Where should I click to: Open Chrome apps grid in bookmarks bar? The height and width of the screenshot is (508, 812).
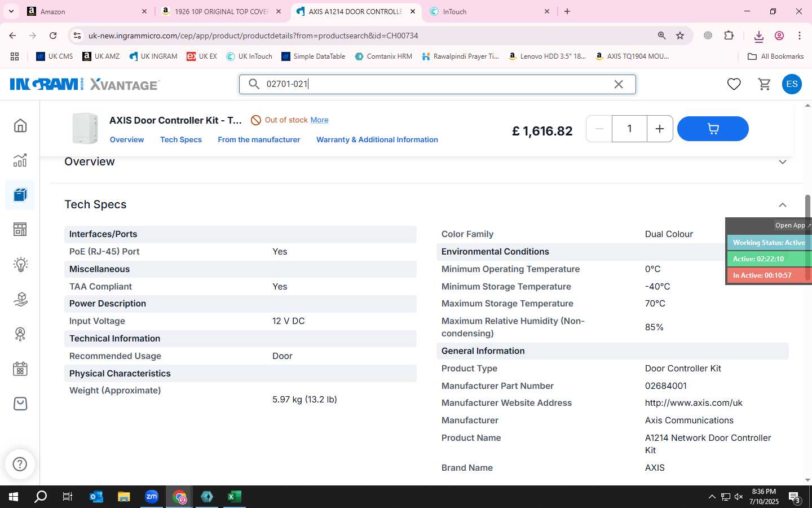coord(15,56)
